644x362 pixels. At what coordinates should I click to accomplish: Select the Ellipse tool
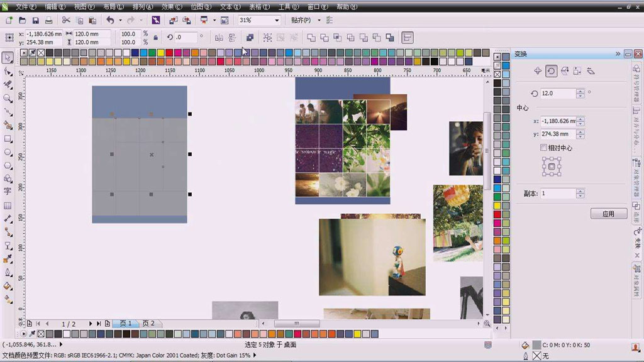8,152
